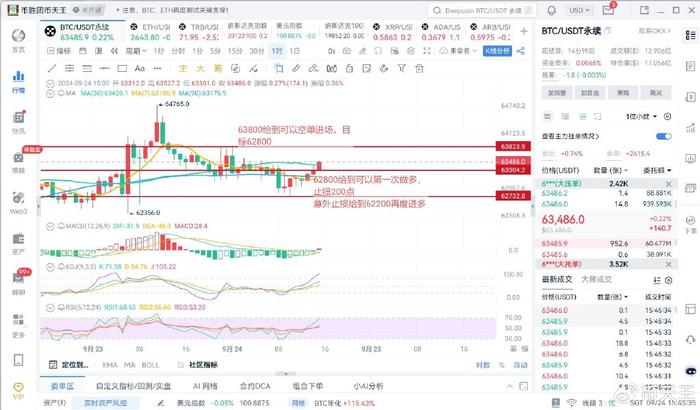Collapse the MACD indicator panel chevron
Image resolution: width=700 pixels, height=410 pixels.
(50, 226)
